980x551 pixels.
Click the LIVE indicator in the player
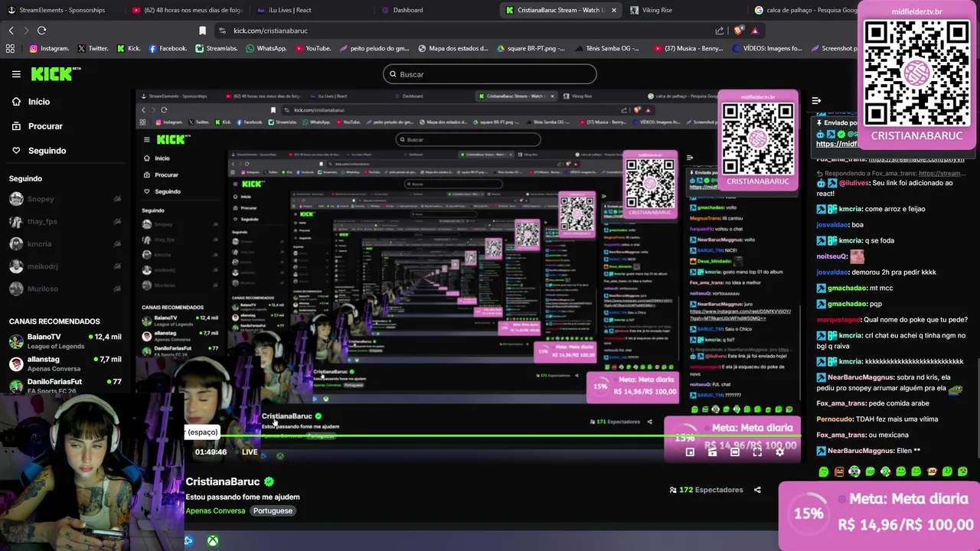point(250,452)
